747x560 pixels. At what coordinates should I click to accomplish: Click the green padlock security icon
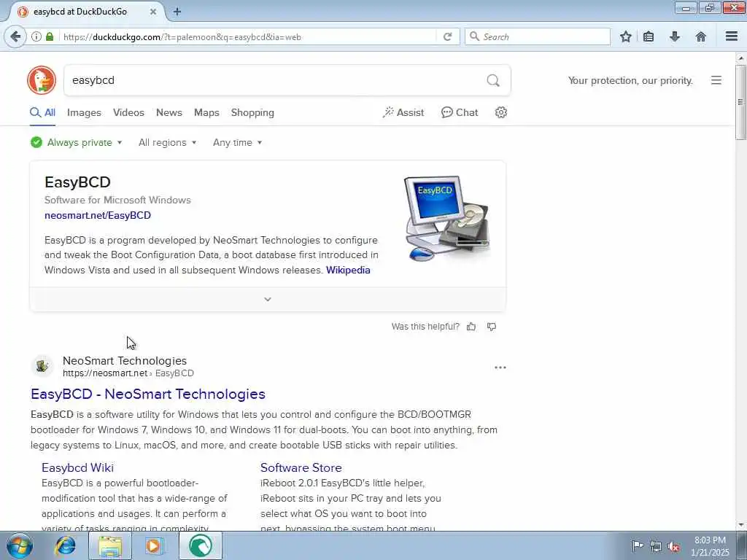click(50, 36)
